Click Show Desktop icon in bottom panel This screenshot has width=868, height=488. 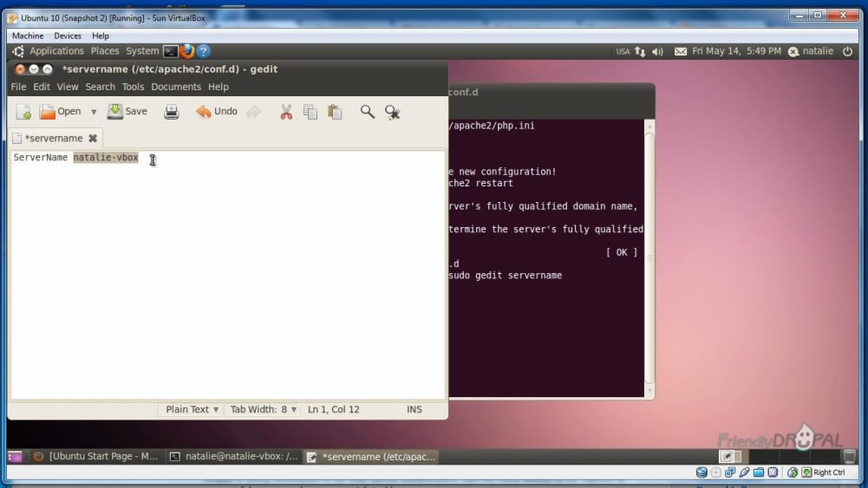pyautogui.click(x=15, y=457)
